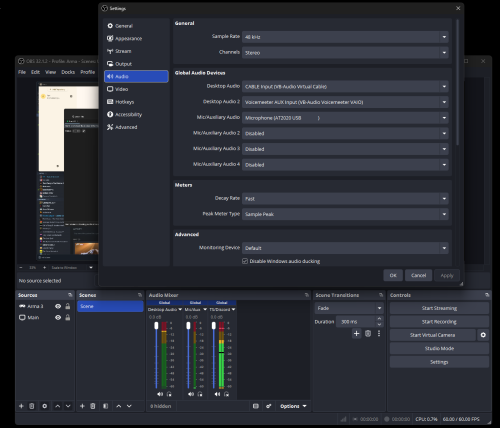Open the mixer Options menu

coord(293,406)
